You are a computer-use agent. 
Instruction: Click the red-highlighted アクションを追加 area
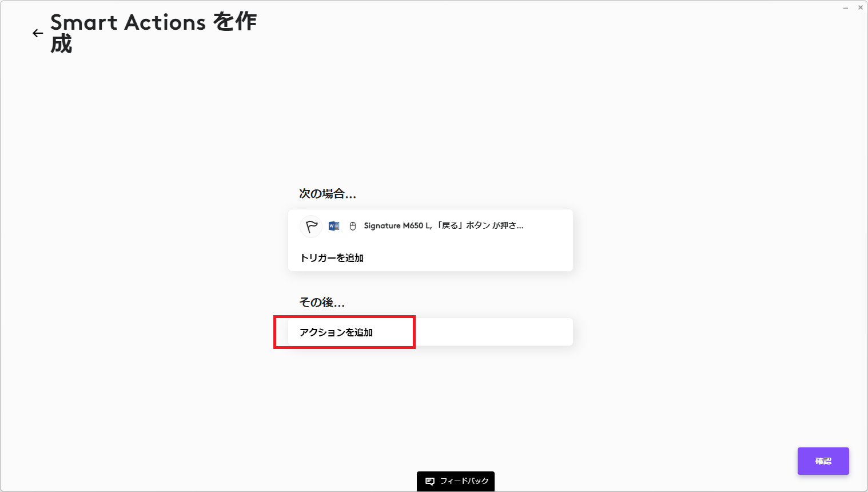coord(344,332)
